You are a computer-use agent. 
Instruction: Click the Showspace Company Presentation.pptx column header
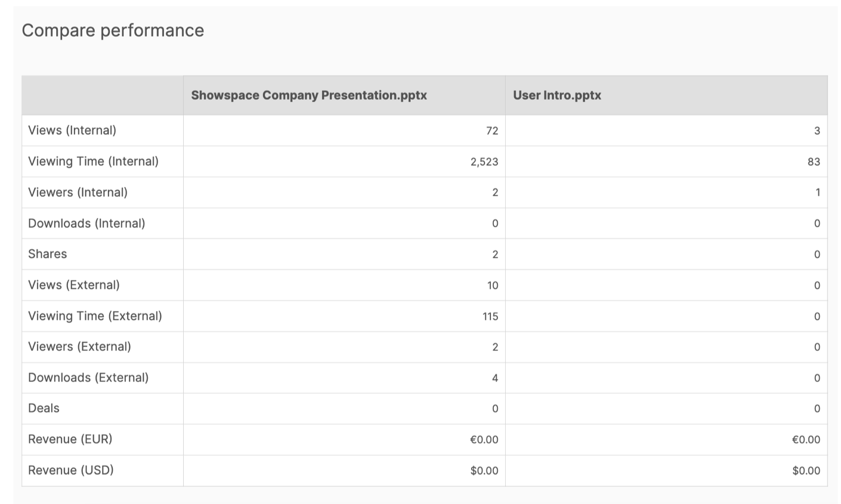(308, 95)
